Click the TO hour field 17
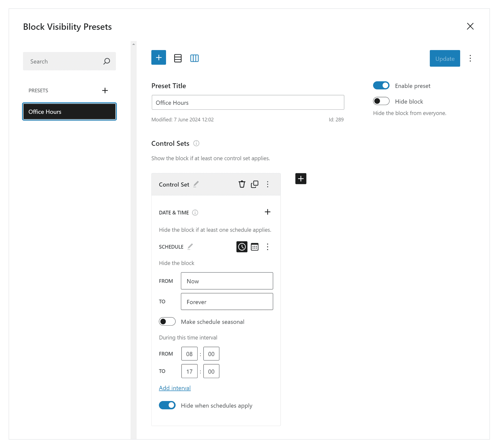The height and width of the screenshot is (448, 498). coord(189,371)
